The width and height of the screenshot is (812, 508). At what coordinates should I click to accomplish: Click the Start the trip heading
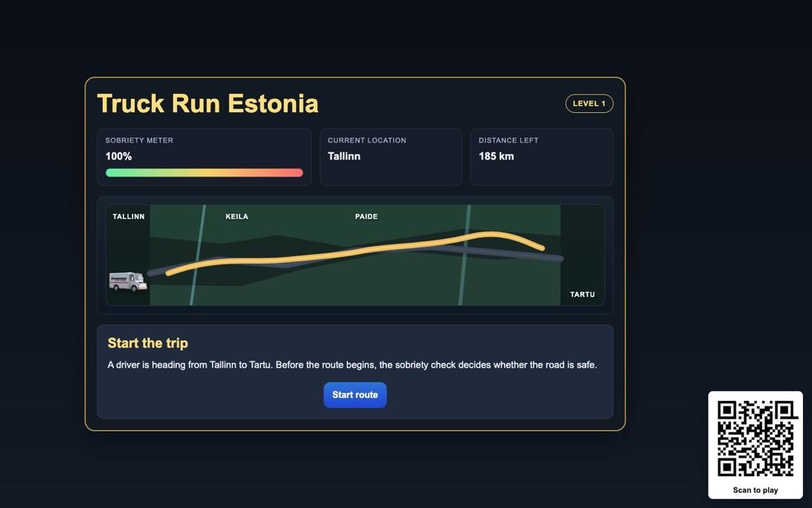[147, 343]
